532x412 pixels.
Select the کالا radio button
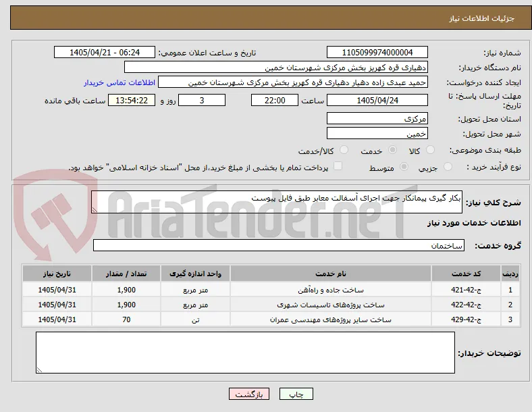[x=430, y=150]
